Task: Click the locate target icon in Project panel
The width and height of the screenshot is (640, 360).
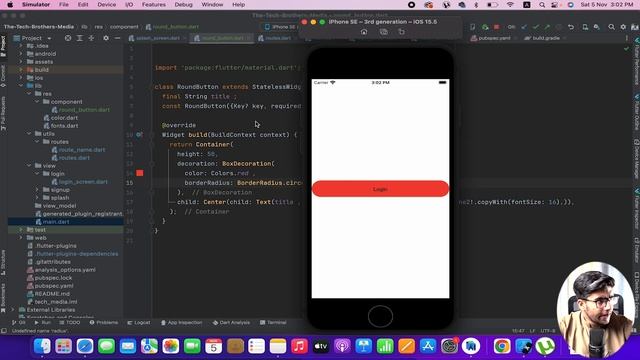Action: coord(68,38)
